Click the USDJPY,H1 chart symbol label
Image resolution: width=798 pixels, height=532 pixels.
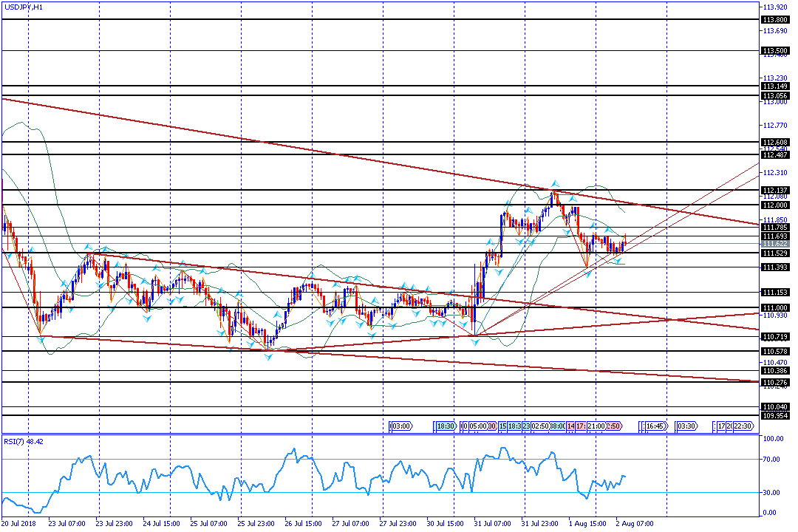24,7
